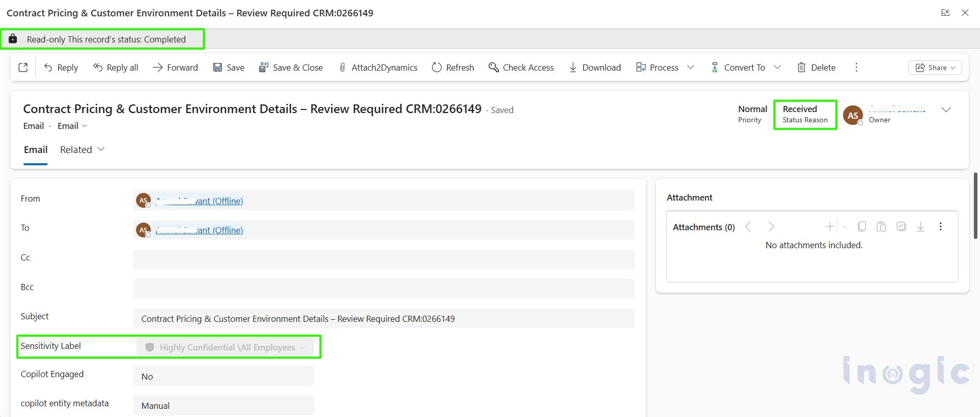Image resolution: width=980 pixels, height=417 pixels.
Task: Refresh the record
Action: pos(453,68)
